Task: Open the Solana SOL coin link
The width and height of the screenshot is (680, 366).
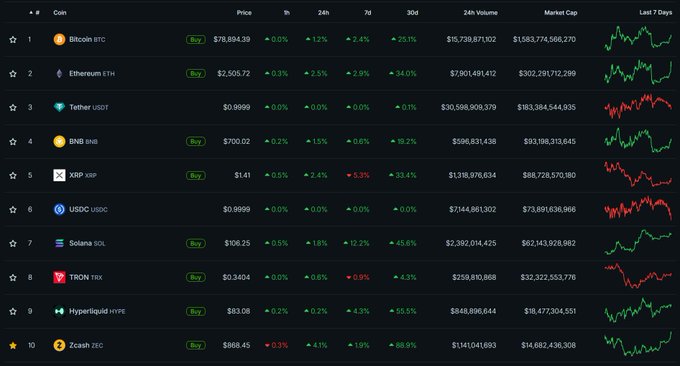Action: coord(87,243)
